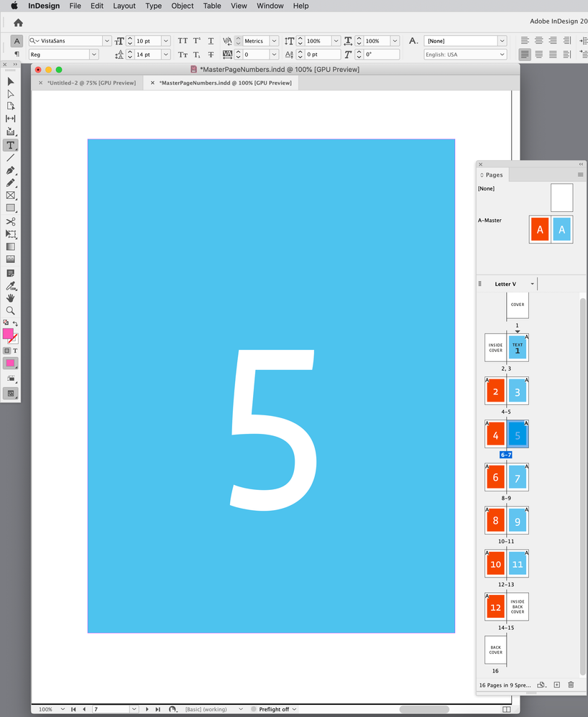Delete a page using the Pages panel trash icon
The width and height of the screenshot is (588, 717).
click(x=571, y=685)
